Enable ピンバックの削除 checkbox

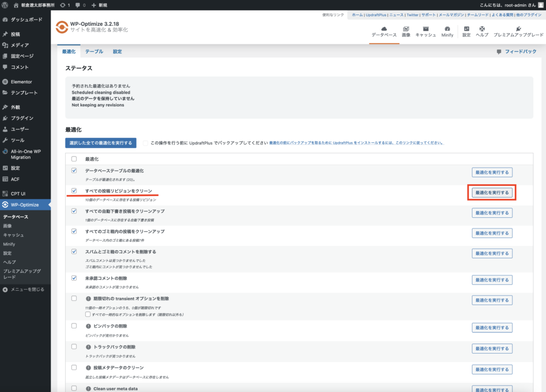[74, 325]
